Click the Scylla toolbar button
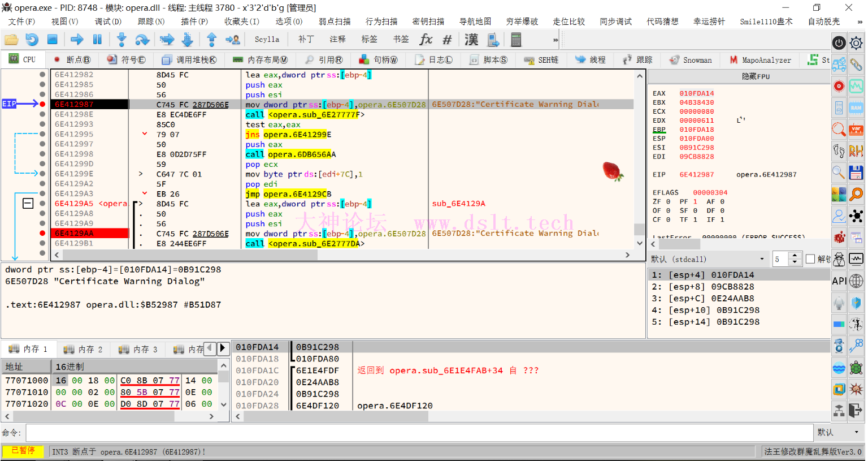The image size is (868, 461). pos(267,40)
